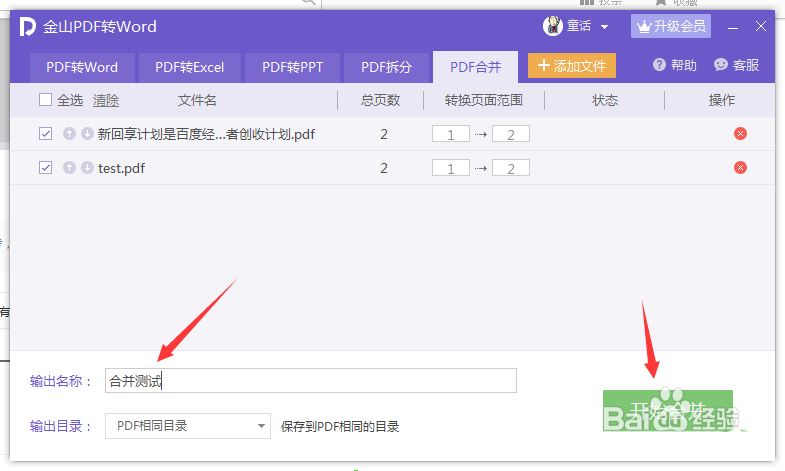This screenshot has width=785, height=471.
Task: Select the 新回享计划是百度经…者创收计划.pdf file name
Action: 206,134
